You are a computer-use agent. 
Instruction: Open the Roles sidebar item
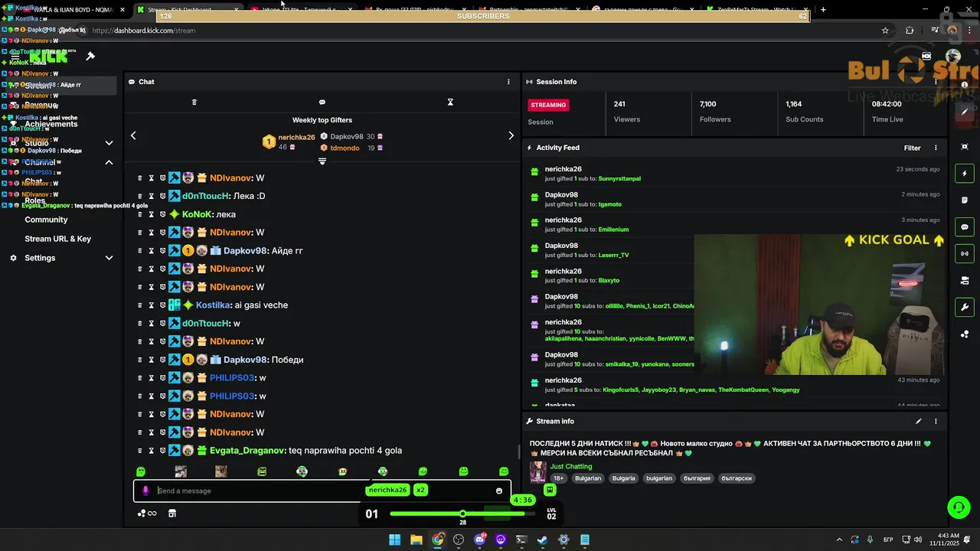point(35,201)
